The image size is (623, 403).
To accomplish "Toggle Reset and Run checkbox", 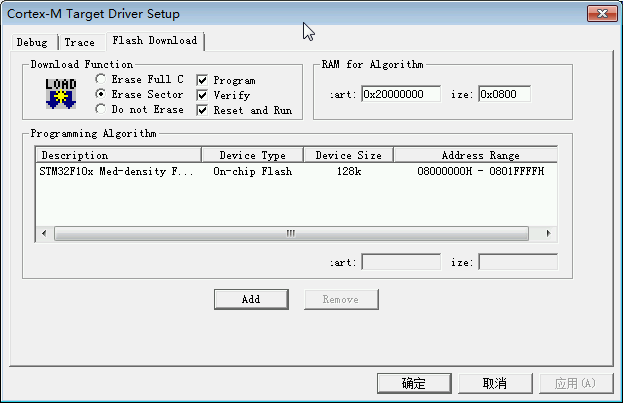I will point(202,110).
